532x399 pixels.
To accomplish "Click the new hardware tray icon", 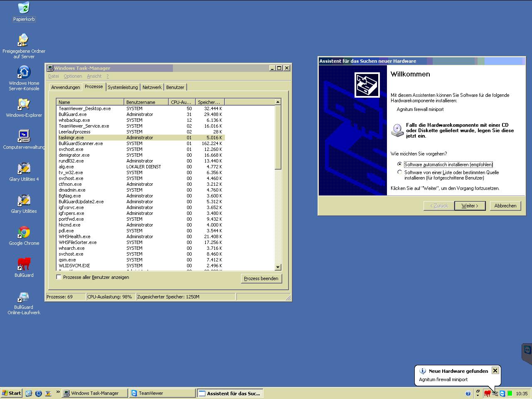I will (495, 393).
